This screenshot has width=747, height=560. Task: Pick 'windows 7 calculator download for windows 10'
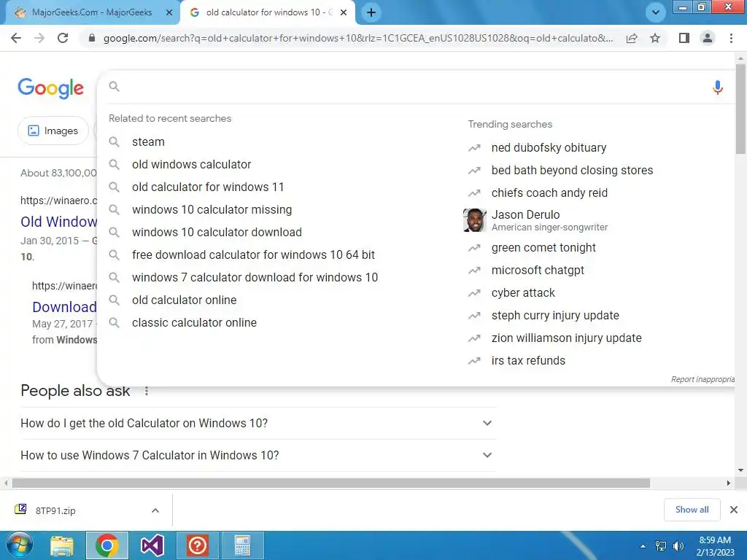click(x=255, y=278)
